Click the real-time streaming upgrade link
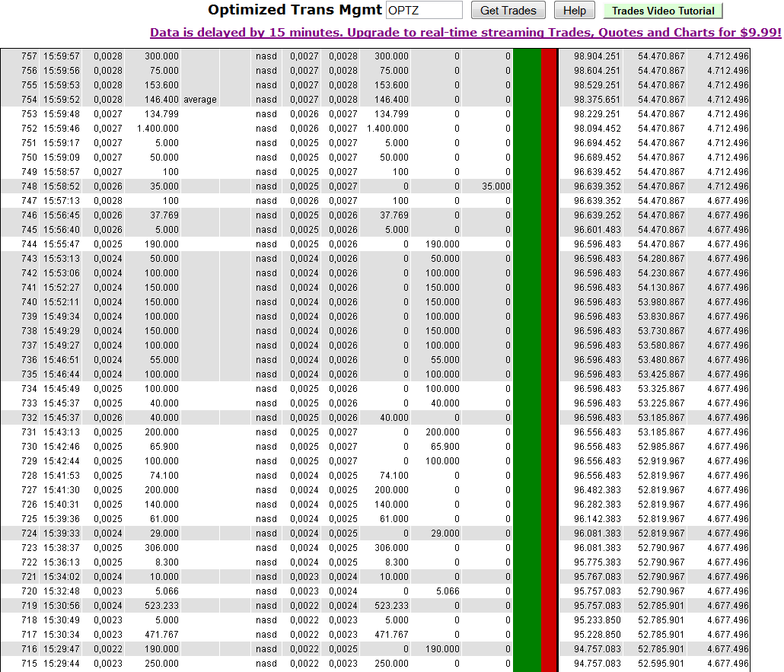This screenshot has width=784, height=672. (x=465, y=33)
